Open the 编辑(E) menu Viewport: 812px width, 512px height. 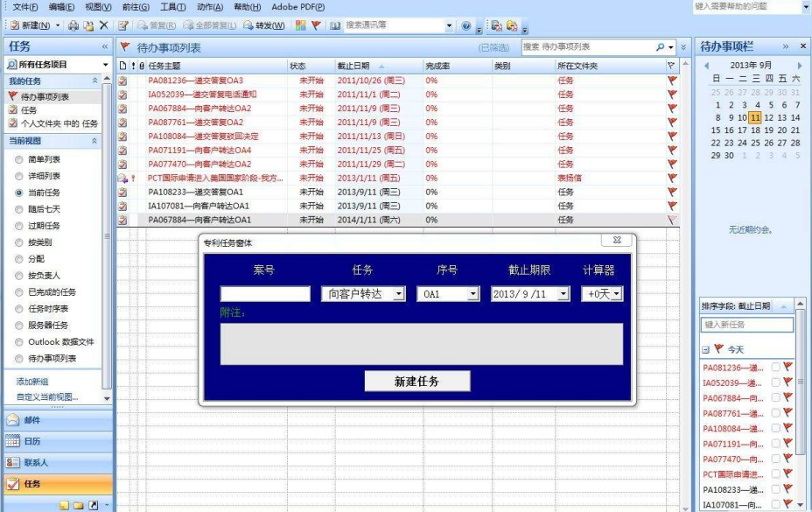click(x=61, y=7)
